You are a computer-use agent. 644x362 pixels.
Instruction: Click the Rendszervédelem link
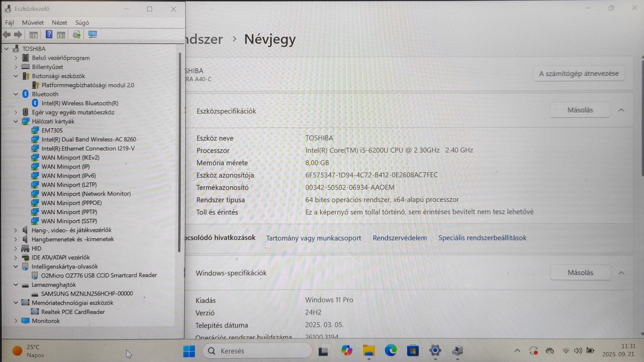399,238
